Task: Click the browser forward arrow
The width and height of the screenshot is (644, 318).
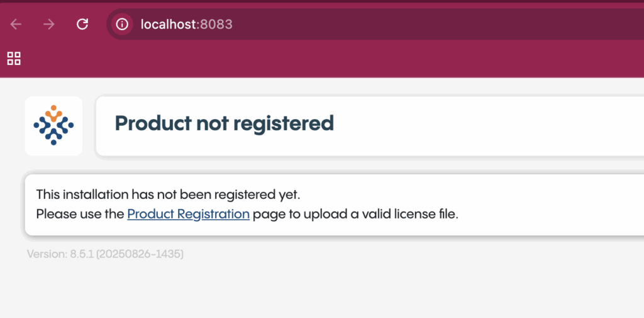Action: tap(49, 25)
